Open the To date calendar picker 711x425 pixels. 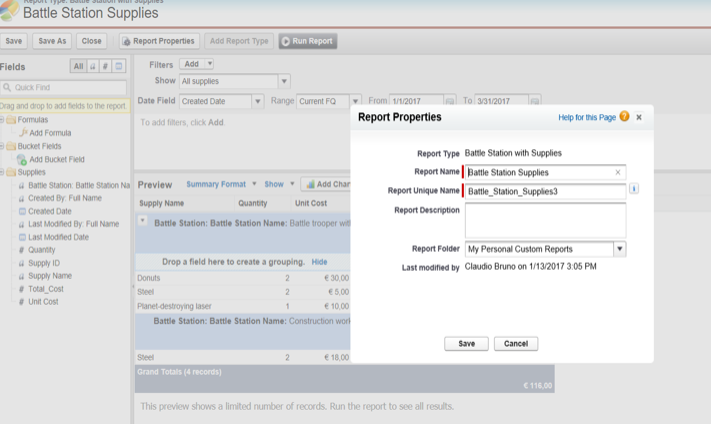click(x=535, y=101)
